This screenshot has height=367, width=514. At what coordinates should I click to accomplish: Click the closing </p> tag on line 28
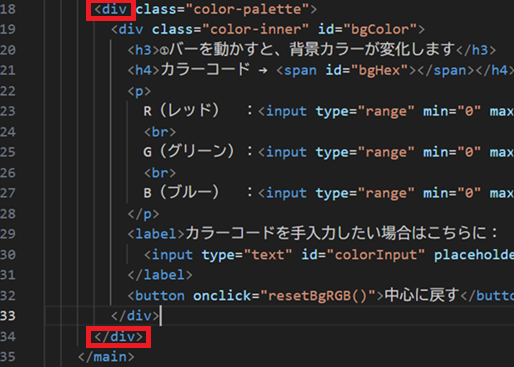coord(143,214)
